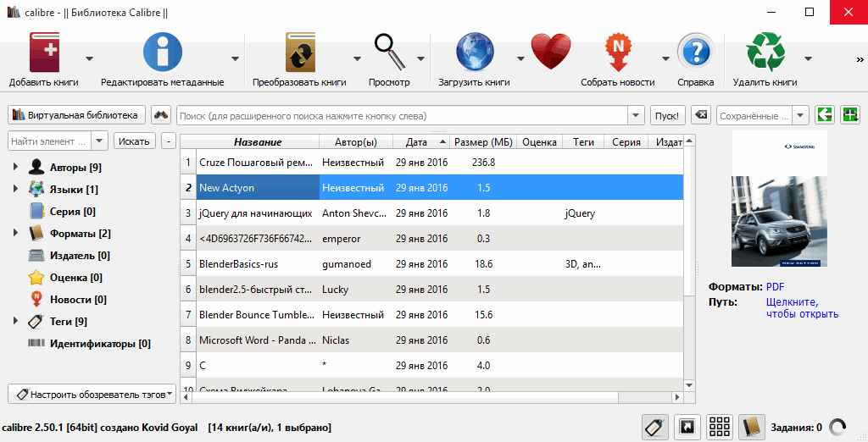Select Идентификаторы [0] in tag browser
This screenshot has width=868, height=442.
click(x=100, y=344)
